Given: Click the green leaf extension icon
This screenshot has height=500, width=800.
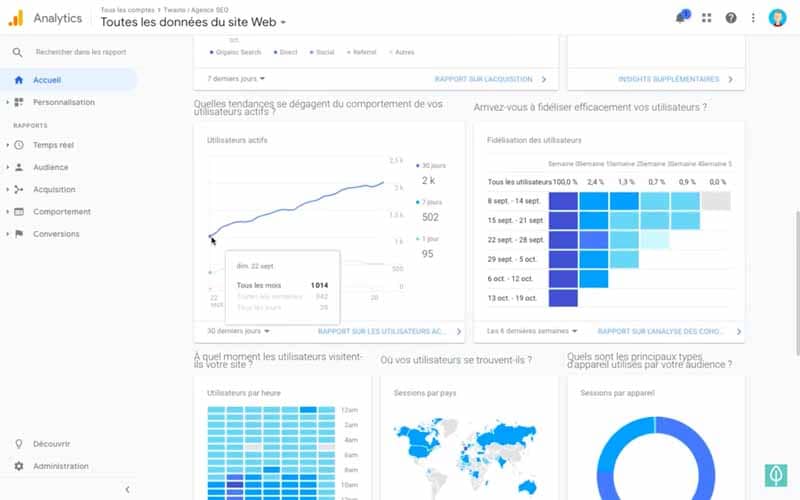Looking at the screenshot, I should (776, 475).
